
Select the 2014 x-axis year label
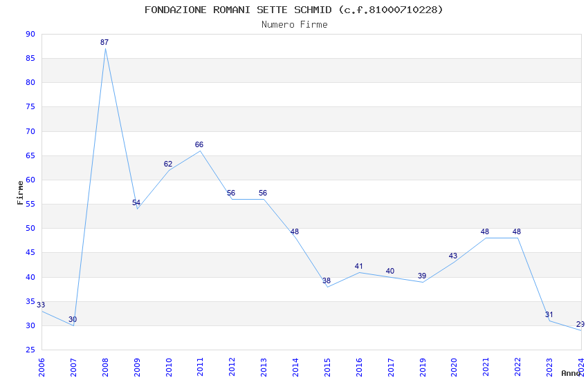(295, 367)
